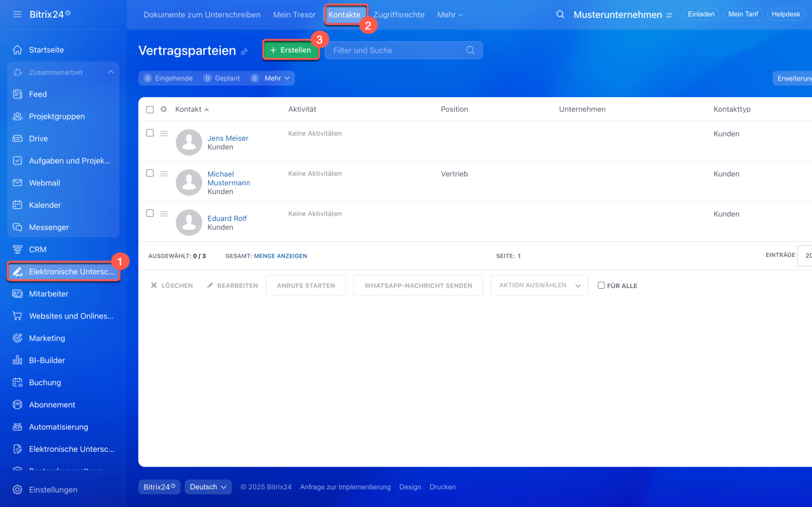Open grid settings gear icon in table header
Viewport: 812px width, 507px height.
pos(164,109)
